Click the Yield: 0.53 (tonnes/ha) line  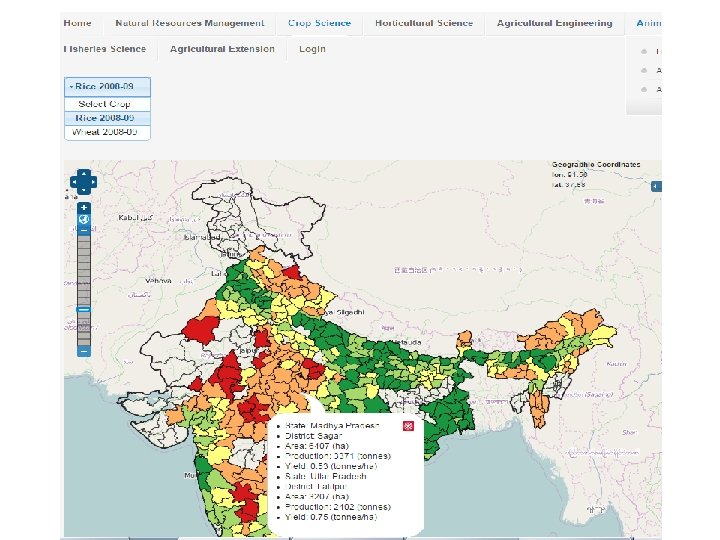[x=331, y=466]
